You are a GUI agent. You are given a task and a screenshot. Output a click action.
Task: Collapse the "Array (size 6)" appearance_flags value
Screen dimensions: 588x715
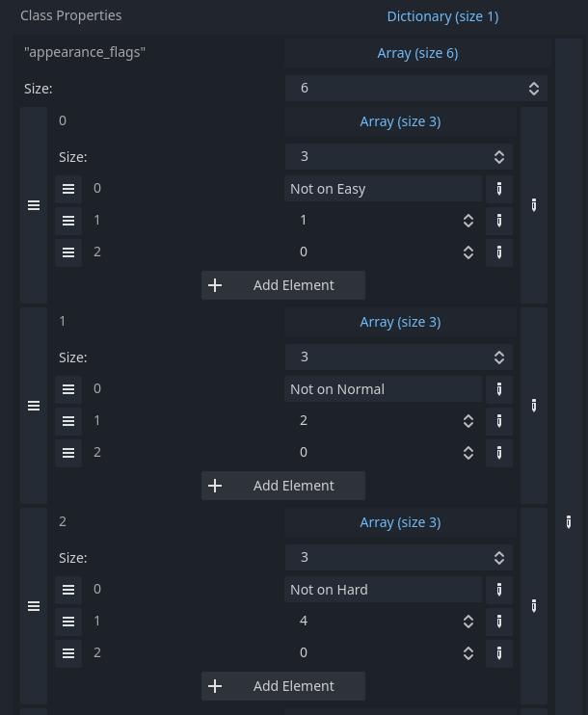417,53
